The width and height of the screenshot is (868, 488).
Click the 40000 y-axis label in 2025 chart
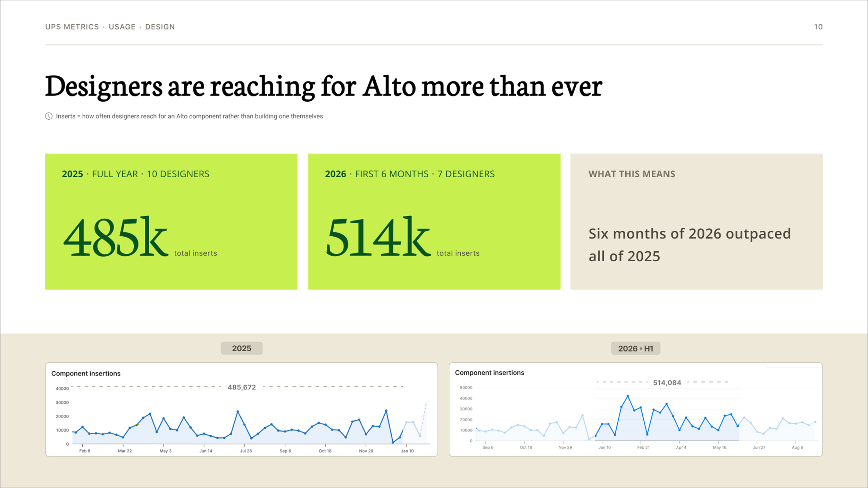click(62, 389)
